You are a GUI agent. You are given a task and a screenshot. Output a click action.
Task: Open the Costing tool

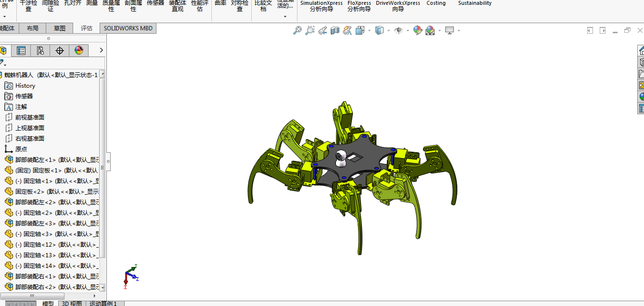[x=436, y=3]
